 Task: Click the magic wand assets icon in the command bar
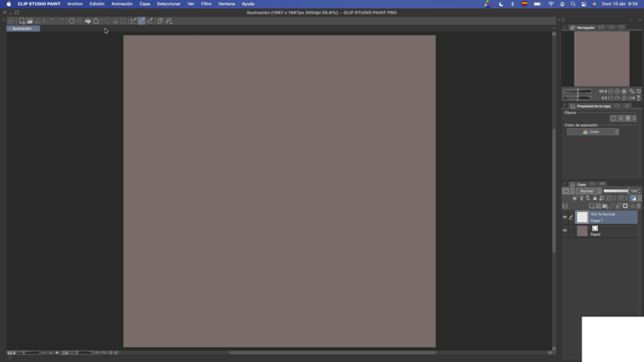tap(169, 21)
